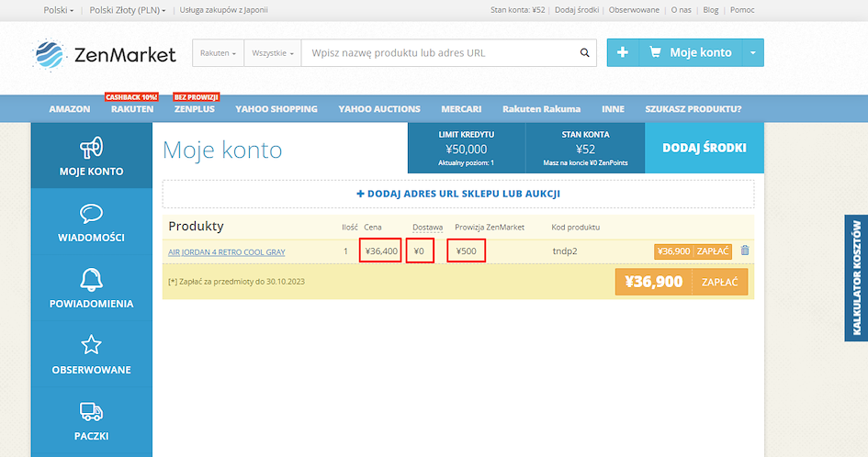Viewport: 868px width, 457px height.
Task: Open KALKULATOR KOSZTÓW side tab
Action: coord(856,278)
